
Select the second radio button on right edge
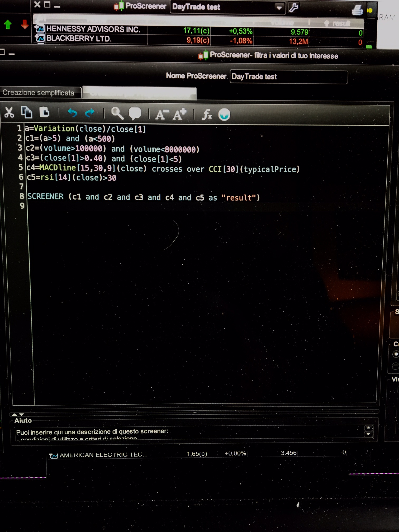click(396, 366)
